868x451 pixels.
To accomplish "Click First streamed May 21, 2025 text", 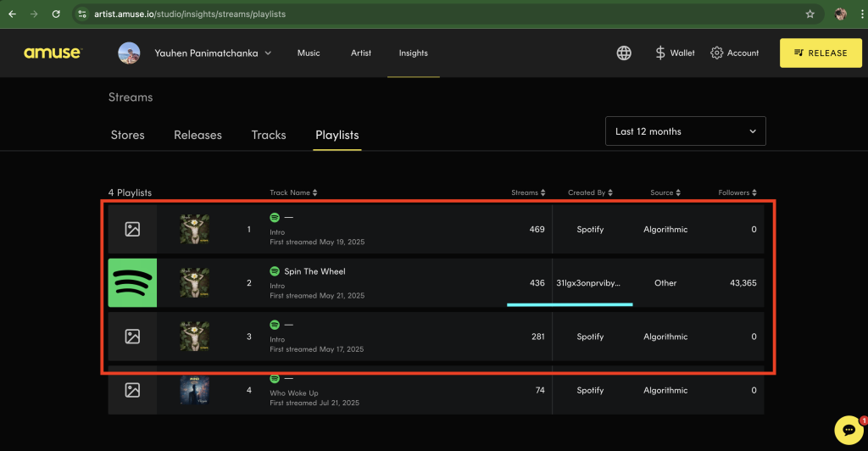I will point(317,296).
